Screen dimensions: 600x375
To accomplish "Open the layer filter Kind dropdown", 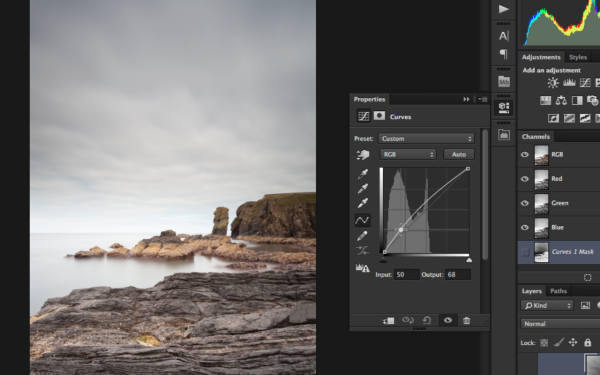I will pos(547,305).
